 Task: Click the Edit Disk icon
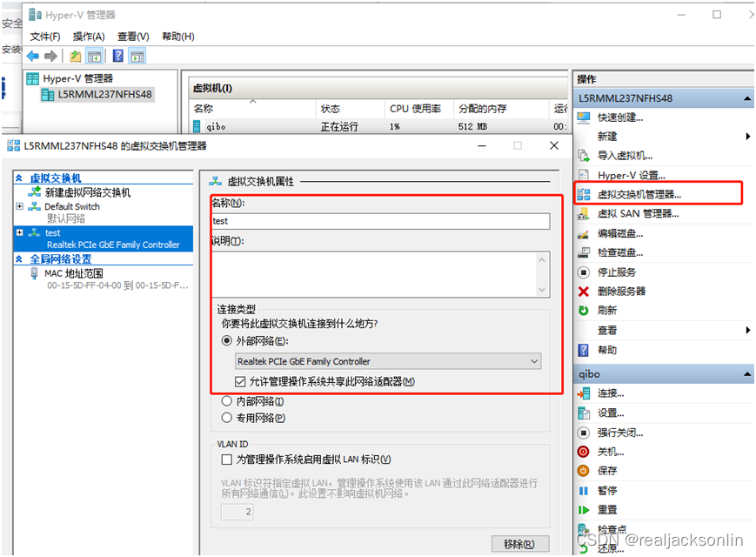click(x=584, y=234)
